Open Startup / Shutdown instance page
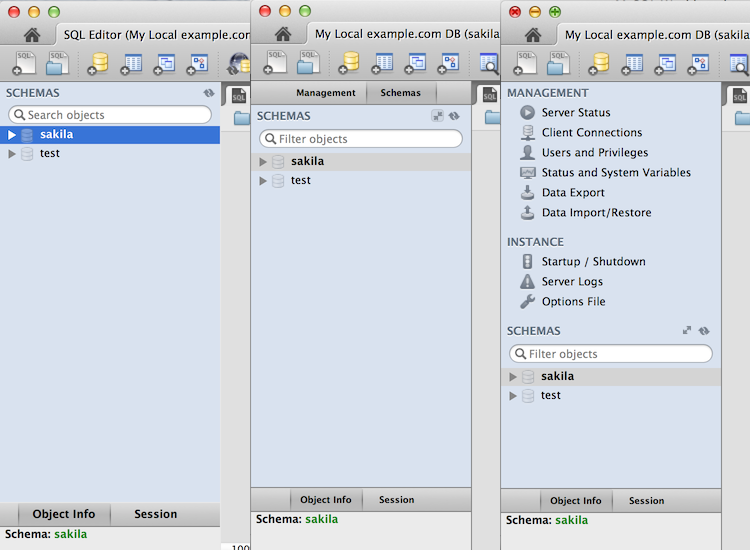The width and height of the screenshot is (750, 550). 593,262
